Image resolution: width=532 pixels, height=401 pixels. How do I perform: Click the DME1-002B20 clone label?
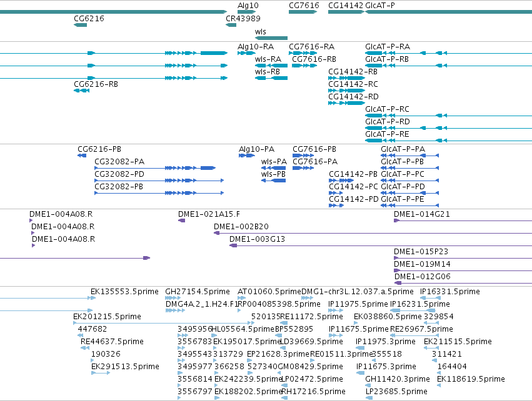click(x=241, y=227)
